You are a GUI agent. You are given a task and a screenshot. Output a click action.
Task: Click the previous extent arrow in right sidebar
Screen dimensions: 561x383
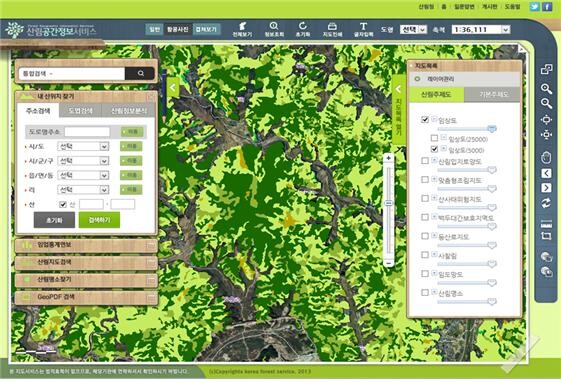coord(546,174)
